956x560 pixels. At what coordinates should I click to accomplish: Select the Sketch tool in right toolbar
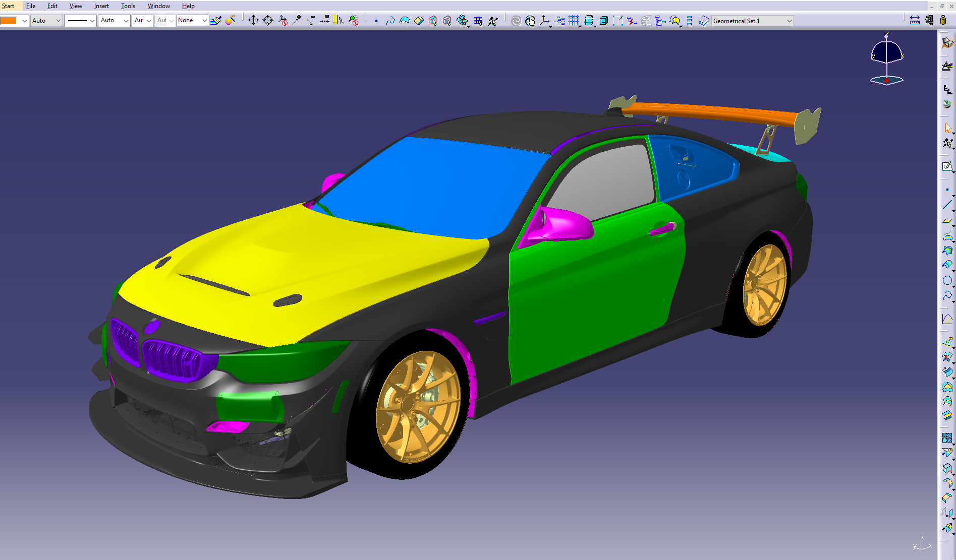947,166
